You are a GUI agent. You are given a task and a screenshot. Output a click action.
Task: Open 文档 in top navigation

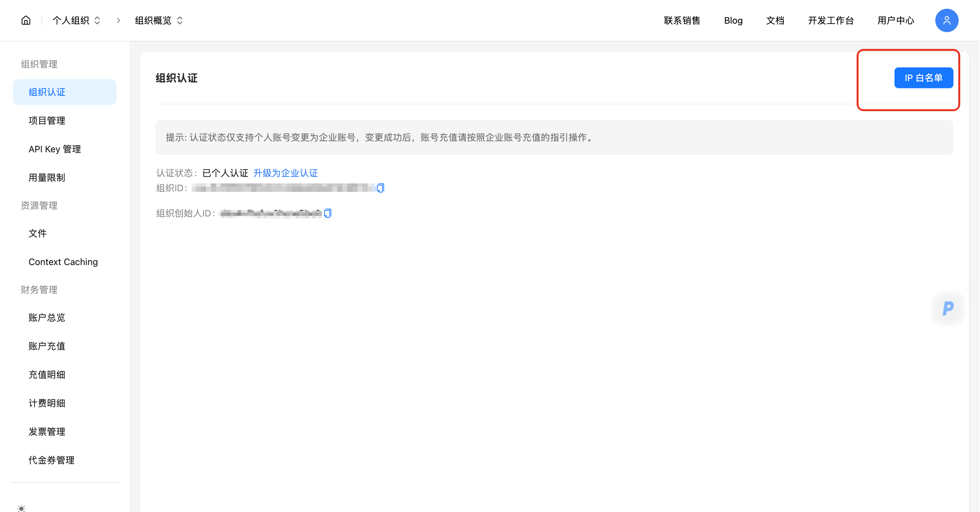[775, 20]
